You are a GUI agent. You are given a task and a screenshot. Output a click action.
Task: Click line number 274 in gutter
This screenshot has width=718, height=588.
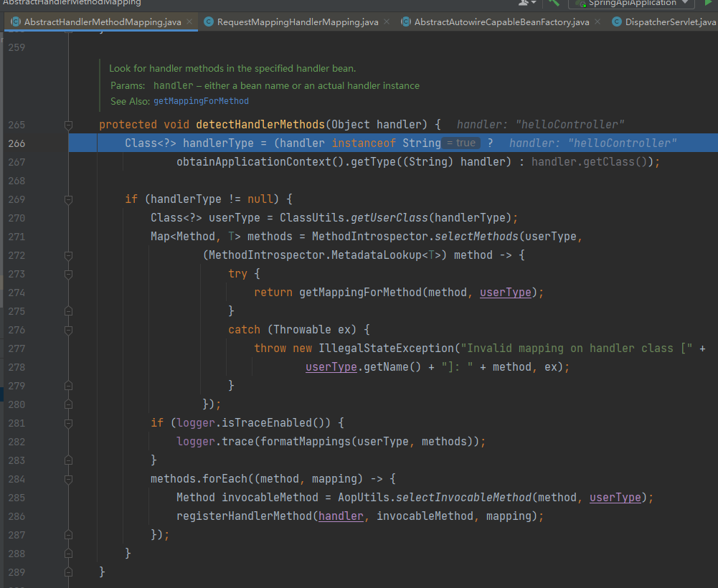16,293
